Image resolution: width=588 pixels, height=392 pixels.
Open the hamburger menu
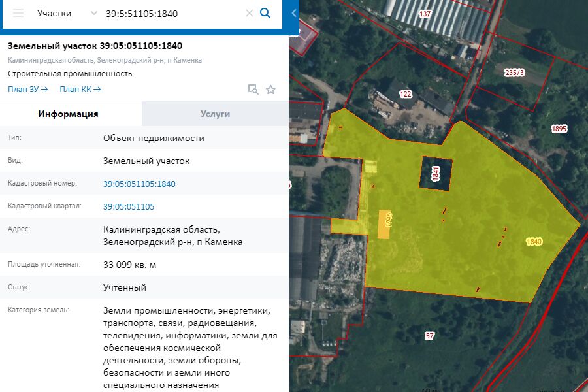click(18, 14)
